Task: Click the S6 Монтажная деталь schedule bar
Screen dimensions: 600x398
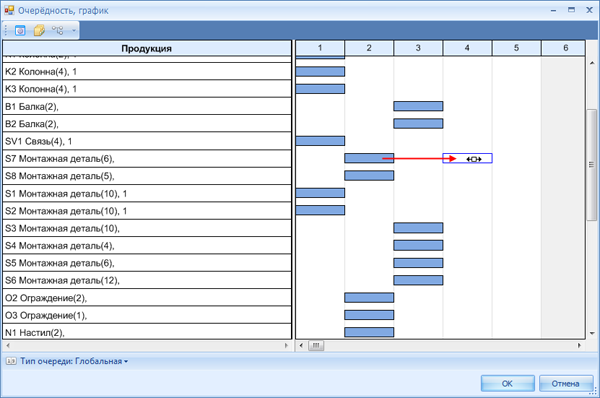Action: coord(418,280)
